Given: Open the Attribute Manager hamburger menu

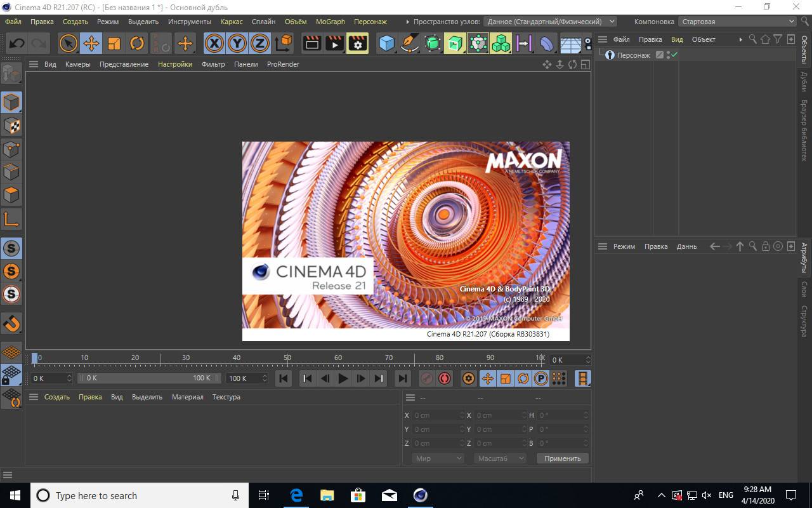Looking at the screenshot, I should pos(603,246).
